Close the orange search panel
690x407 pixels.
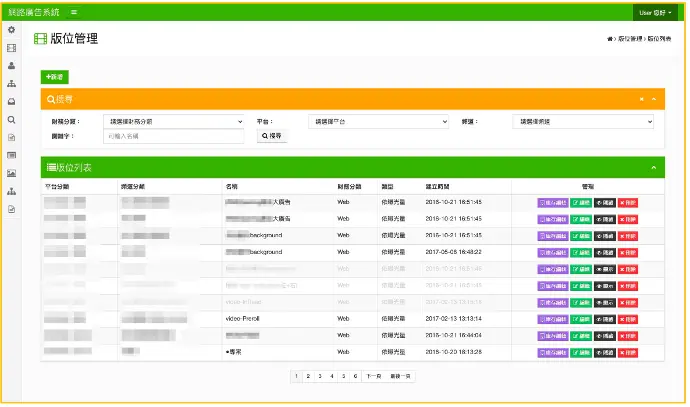[x=641, y=99]
